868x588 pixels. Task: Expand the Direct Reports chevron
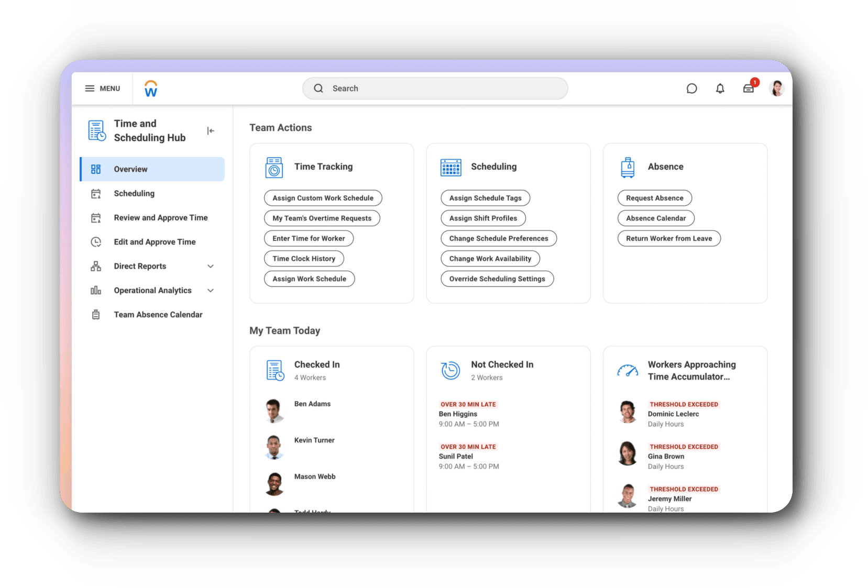211,267
